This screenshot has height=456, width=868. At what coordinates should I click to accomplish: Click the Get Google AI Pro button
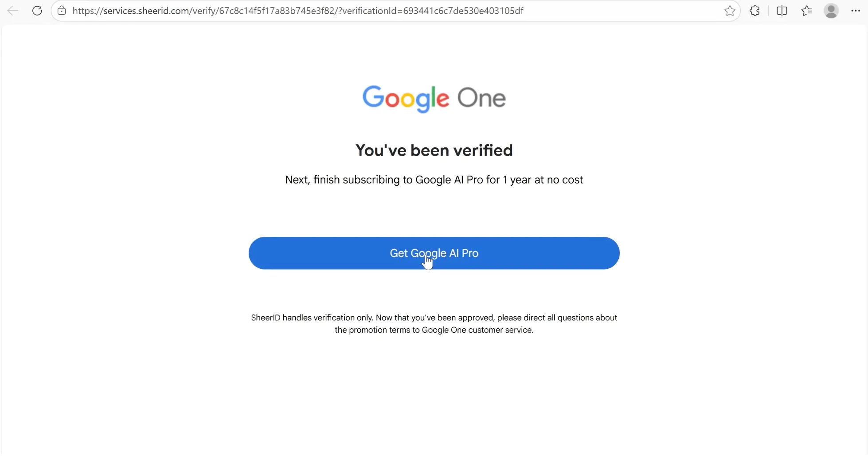point(434,253)
